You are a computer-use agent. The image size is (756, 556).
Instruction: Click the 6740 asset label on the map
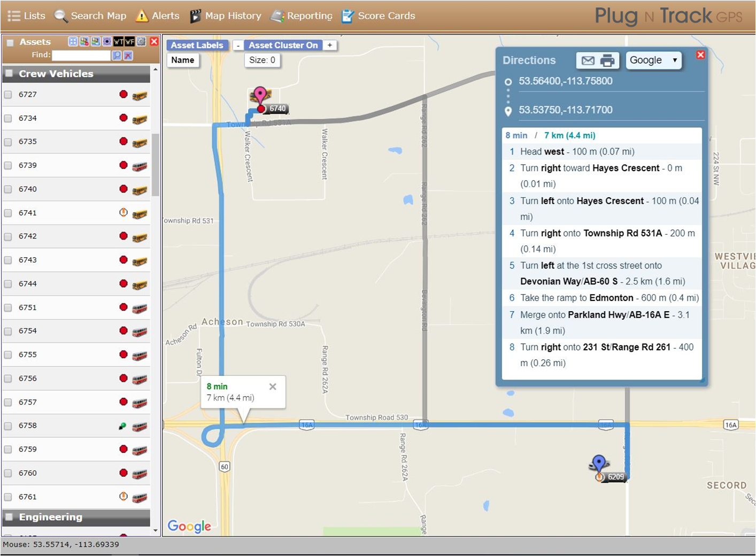click(x=277, y=109)
